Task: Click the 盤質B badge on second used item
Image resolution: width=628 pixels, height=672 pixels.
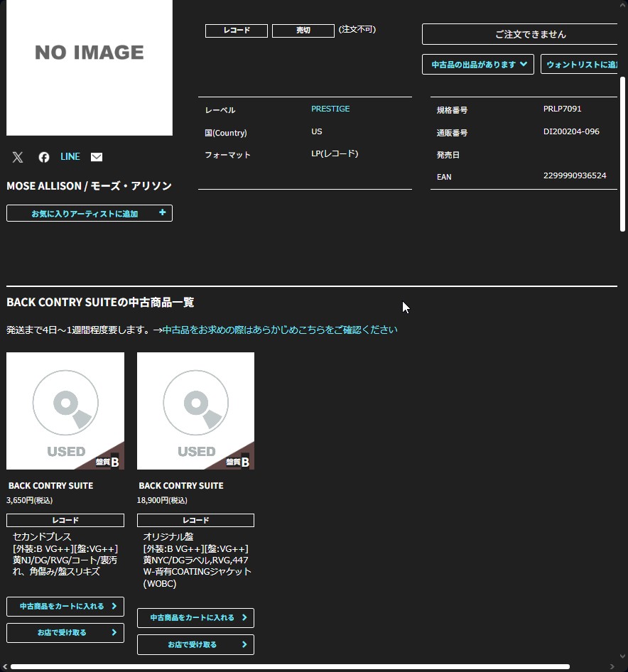Action: [239, 462]
